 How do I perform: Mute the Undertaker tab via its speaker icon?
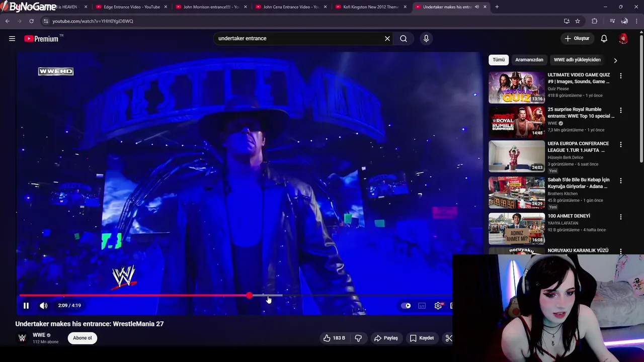click(477, 7)
